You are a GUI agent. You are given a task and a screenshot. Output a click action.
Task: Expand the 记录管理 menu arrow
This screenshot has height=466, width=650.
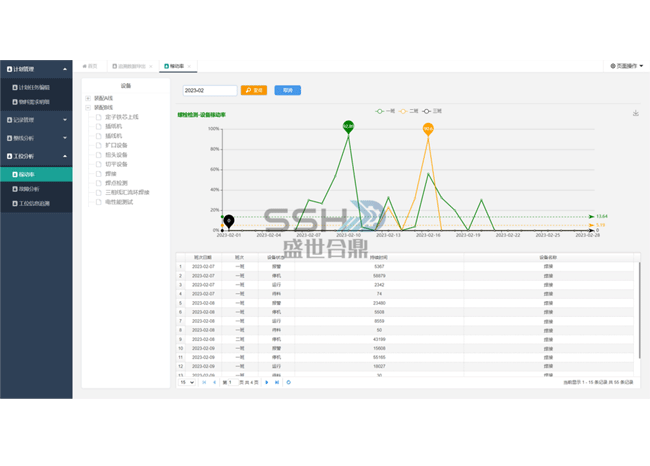tap(65, 120)
